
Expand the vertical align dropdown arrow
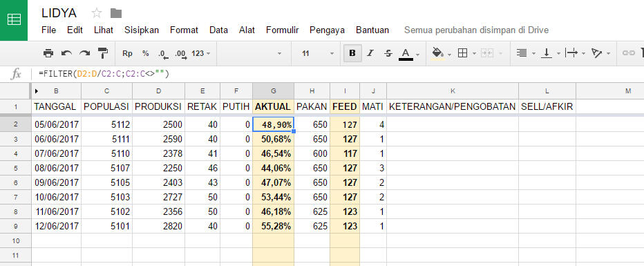558,54
